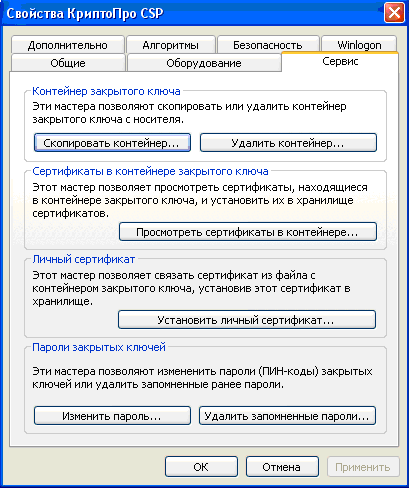The image size is (409, 488).
Task: Open Просмотреть сертификаты в контейнере wizard
Action: (248, 232)
